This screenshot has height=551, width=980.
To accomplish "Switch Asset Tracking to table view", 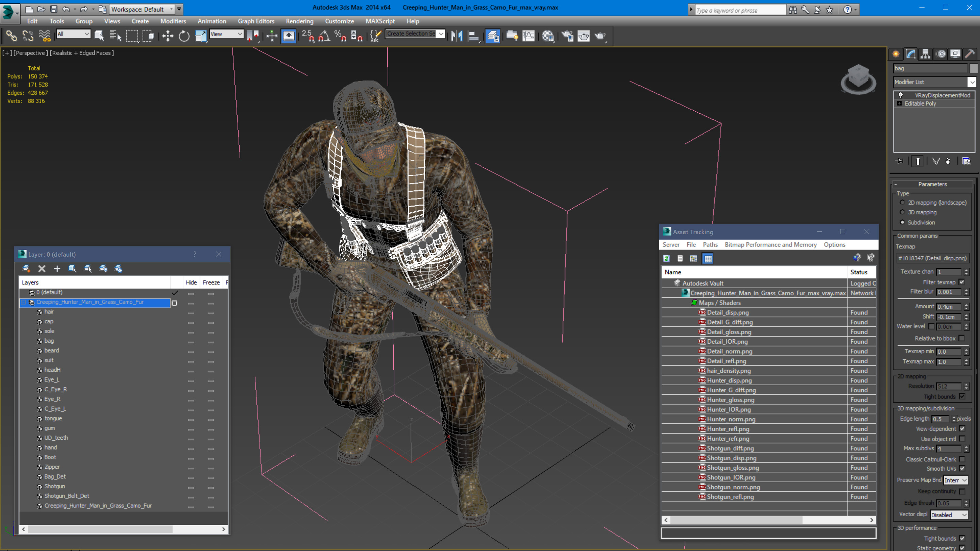I will click(x=708, y=258).
